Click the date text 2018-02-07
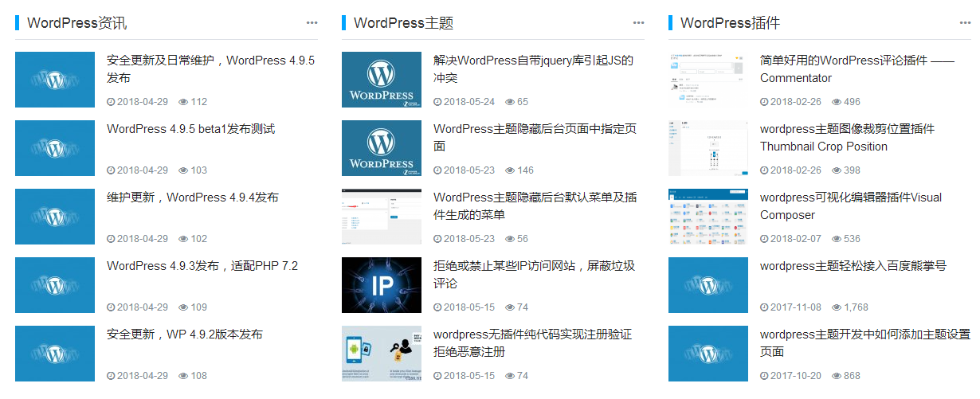The width and height of the screenshot is (980, 399). pos(796,239)
